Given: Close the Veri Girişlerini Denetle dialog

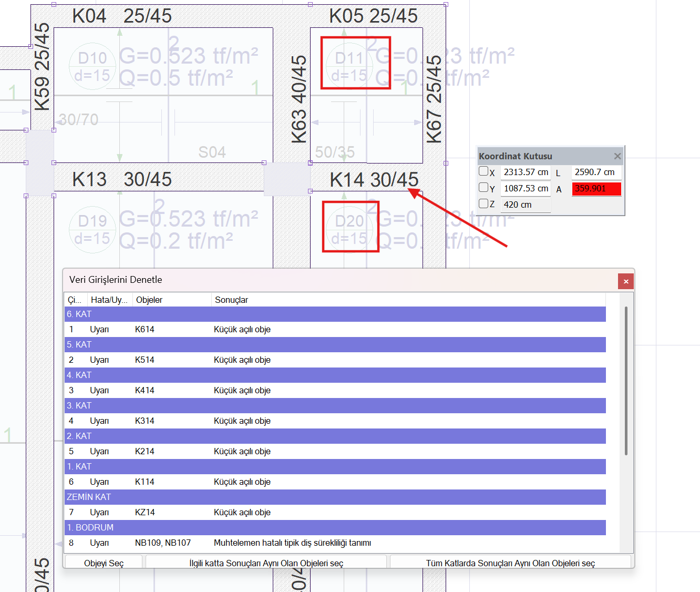Looking at the screenshot, I should coord(626,281).
